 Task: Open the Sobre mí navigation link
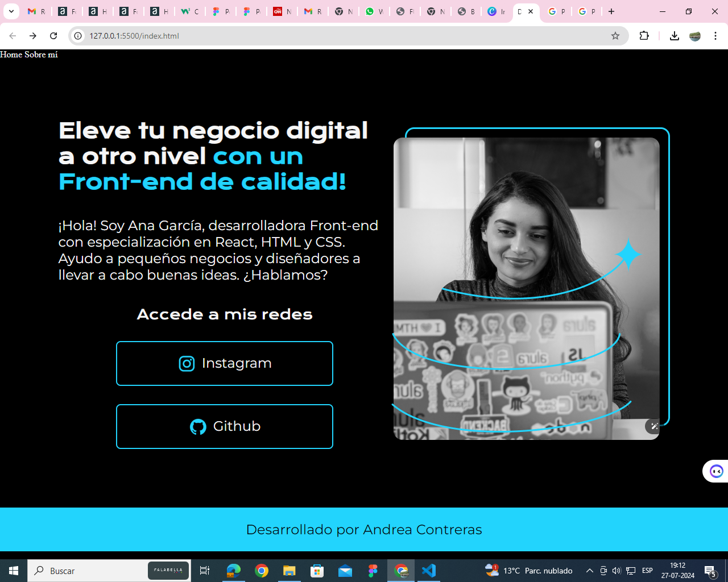[41, 55]
